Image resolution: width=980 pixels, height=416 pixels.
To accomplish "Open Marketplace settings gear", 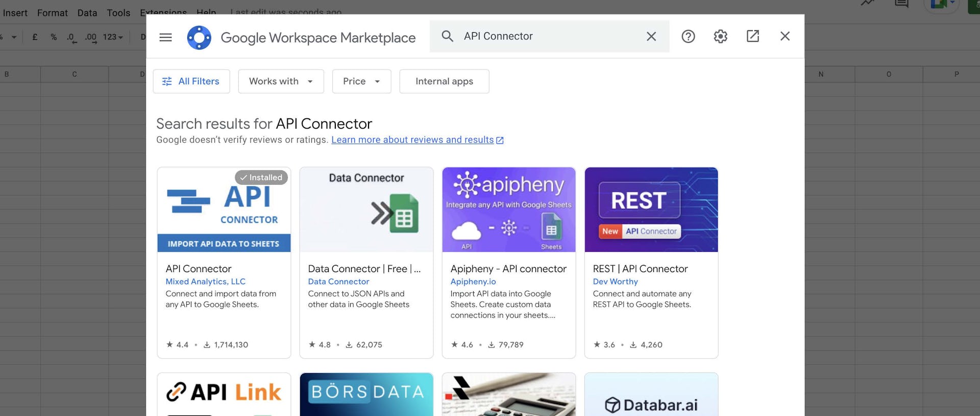I will tap(720, 36).
